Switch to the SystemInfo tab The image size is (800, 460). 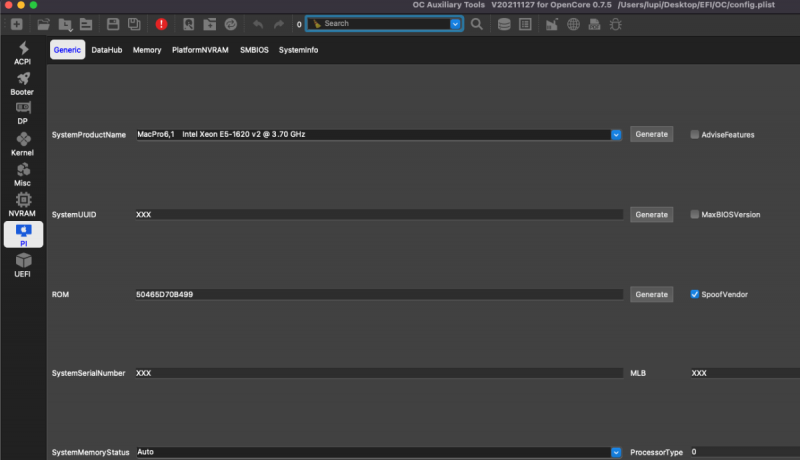(x=298, y=50)
